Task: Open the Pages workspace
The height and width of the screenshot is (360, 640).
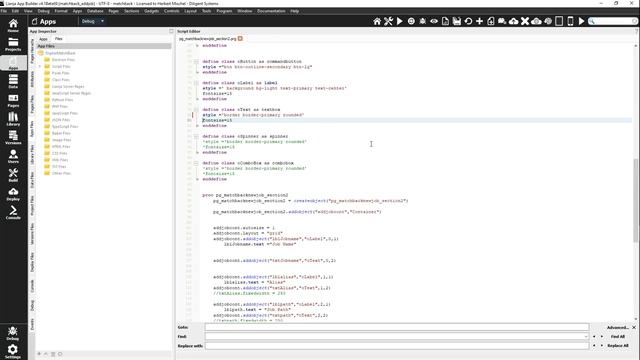Action: 13,100
